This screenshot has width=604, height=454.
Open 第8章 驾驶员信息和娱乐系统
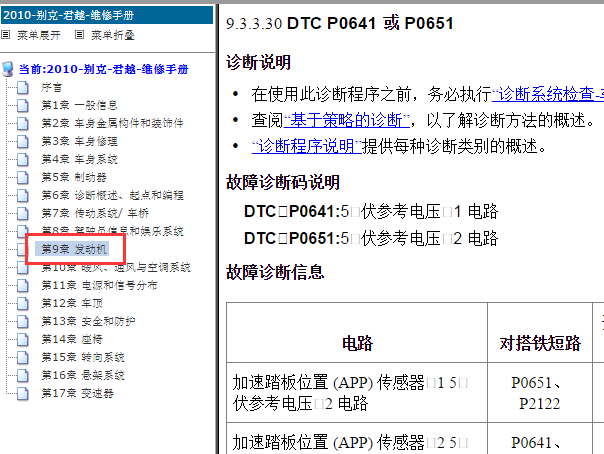point(112,231)
